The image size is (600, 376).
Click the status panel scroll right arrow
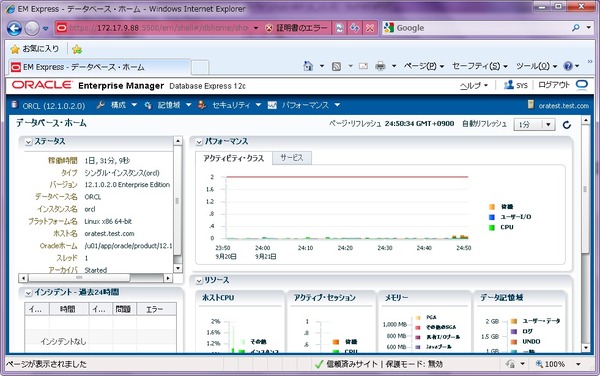point(168,278)
